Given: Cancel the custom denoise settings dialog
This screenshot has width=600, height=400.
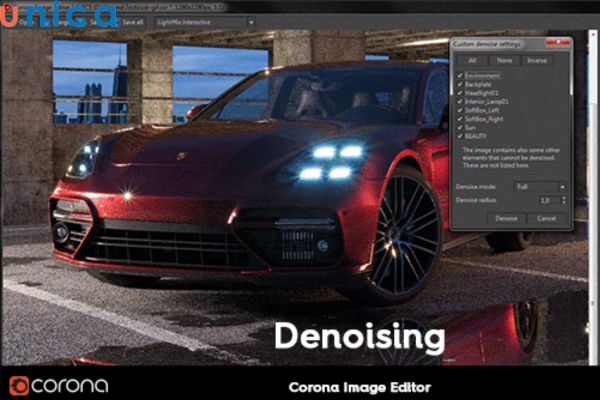Looking at the screenshot, I should click(x=546, y=219).
